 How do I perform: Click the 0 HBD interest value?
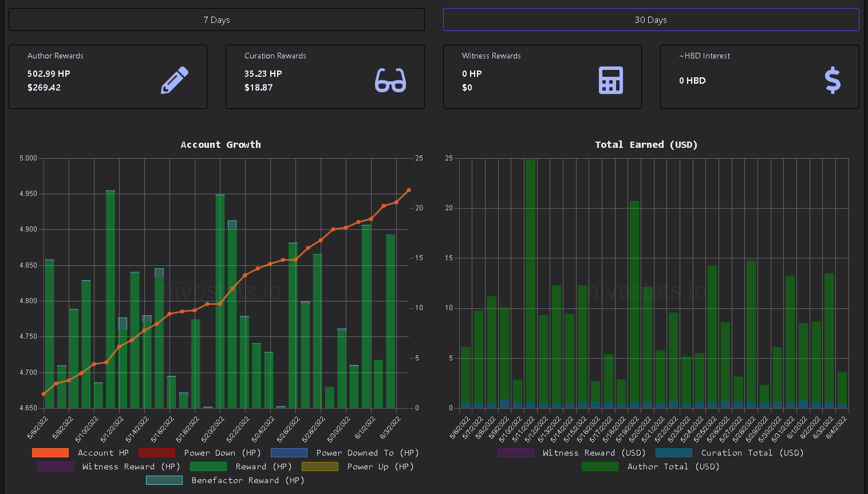pos(692,81)
